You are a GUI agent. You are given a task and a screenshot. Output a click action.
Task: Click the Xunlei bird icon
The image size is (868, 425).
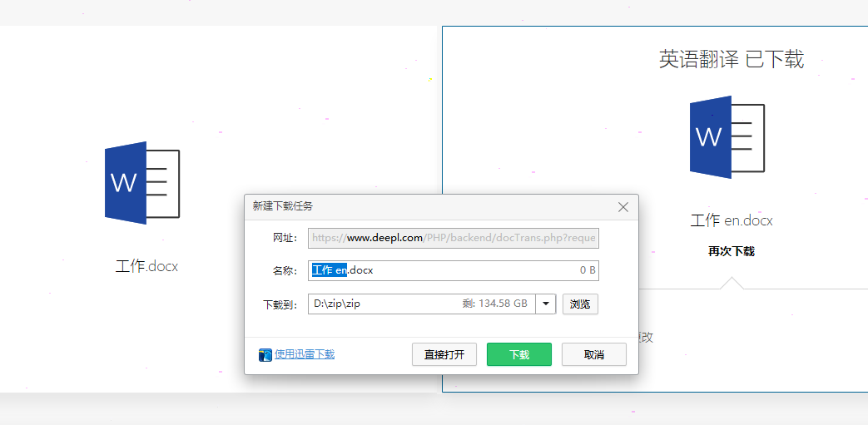[x=265, y=354]
